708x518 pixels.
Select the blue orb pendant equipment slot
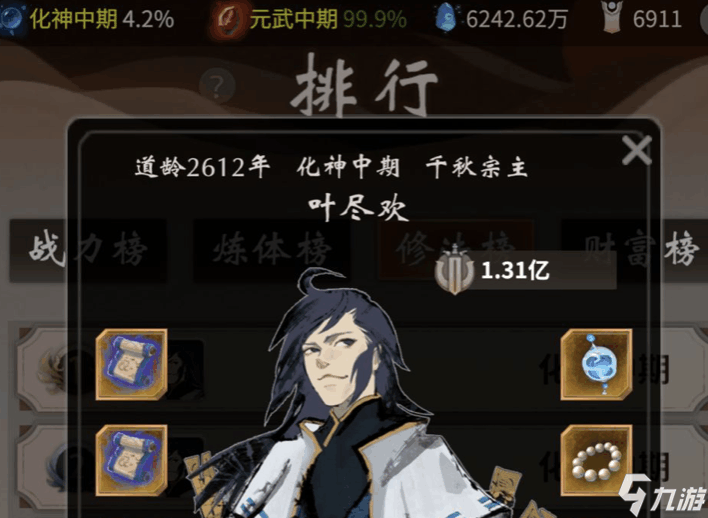[596, 364]
